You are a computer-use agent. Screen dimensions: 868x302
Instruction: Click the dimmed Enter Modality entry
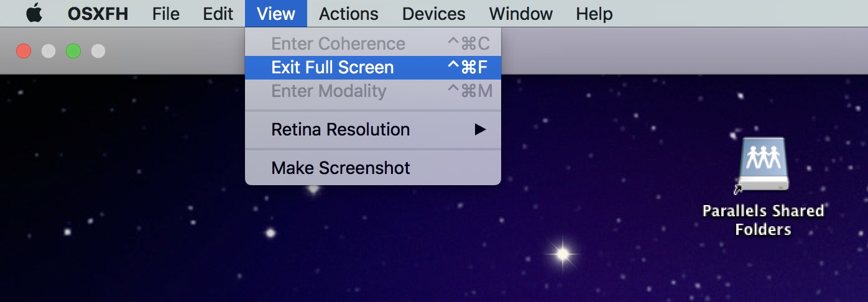tap(373, 91)
